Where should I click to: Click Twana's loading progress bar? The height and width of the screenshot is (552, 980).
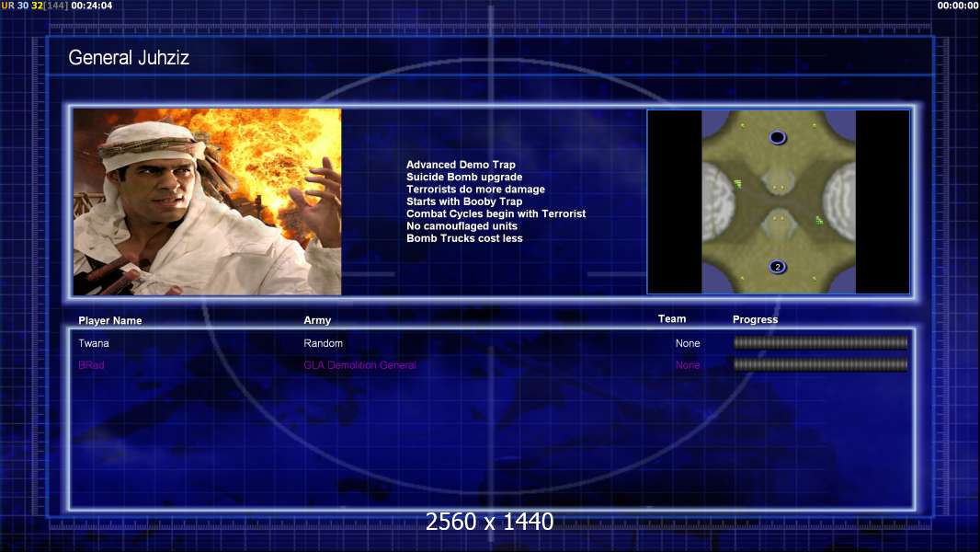tap(820, 343)
